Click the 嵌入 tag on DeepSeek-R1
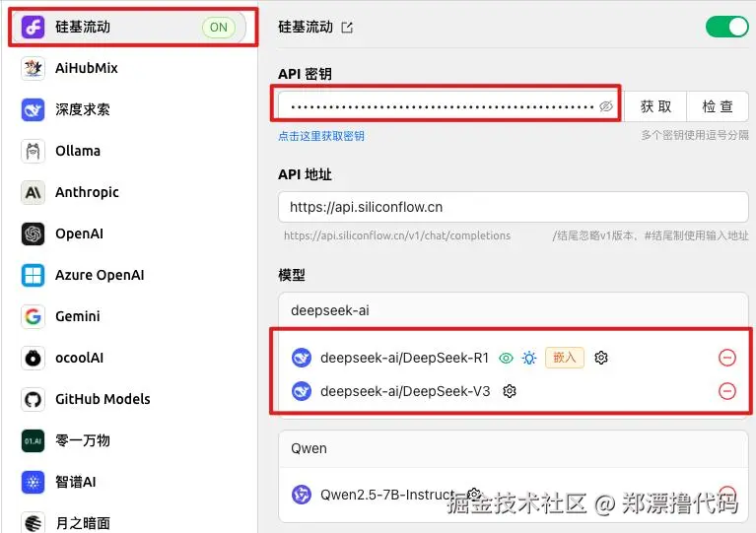The height and width of the screenshot is (533, 756). pos(565,358)
